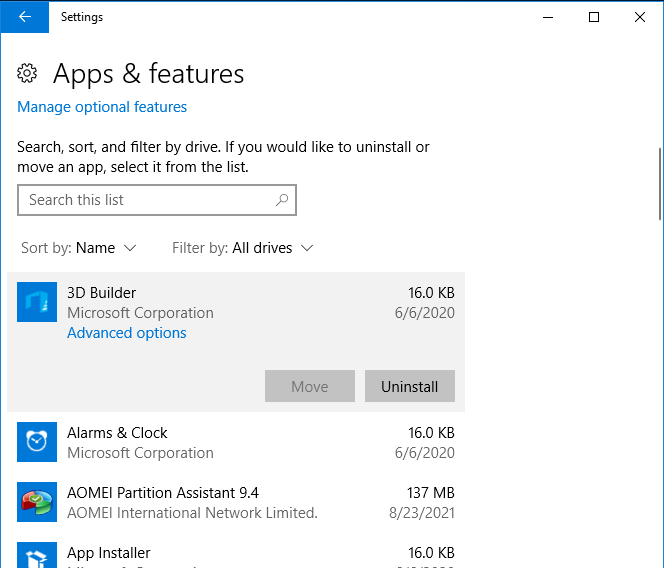Click the vertical scrollbar thumb
The image size is (664, 568).
tap(659, 183)
